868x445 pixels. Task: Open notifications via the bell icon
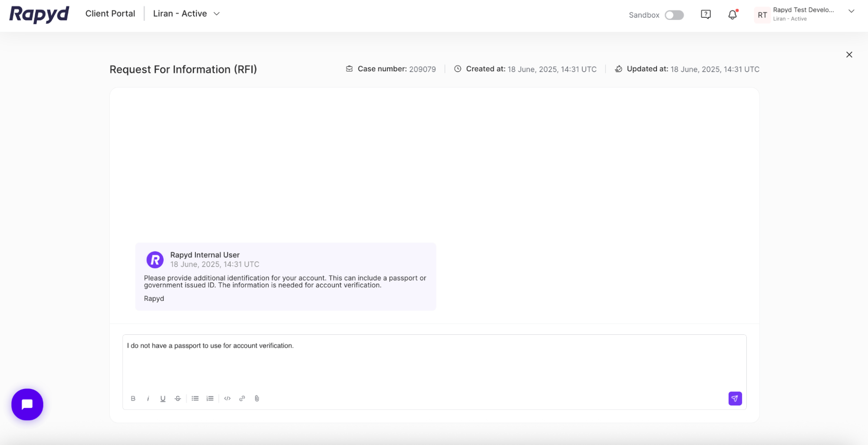point(733,15)
